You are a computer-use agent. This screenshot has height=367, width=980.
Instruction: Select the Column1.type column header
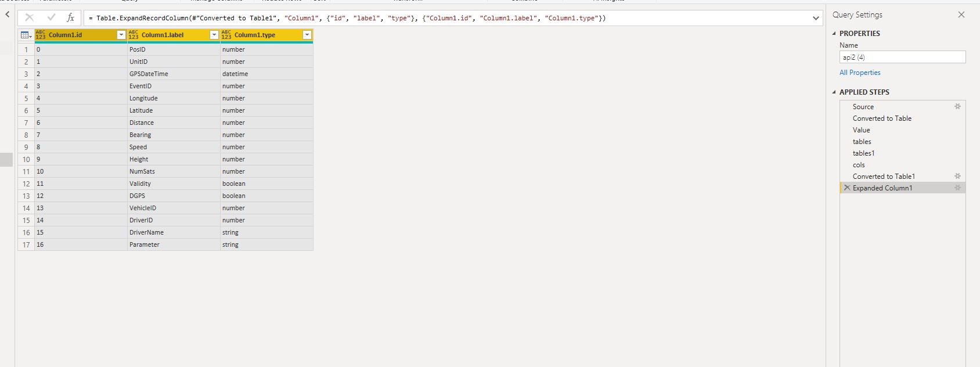click(266, 35)
